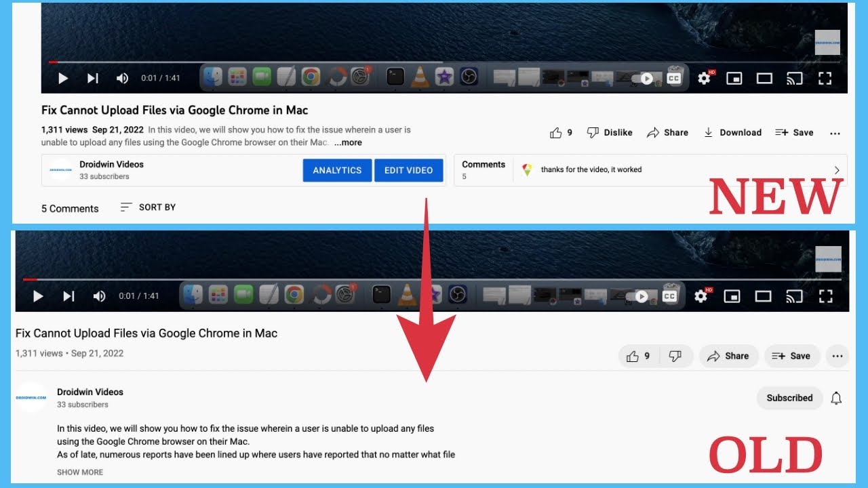Select the '5 Comments' heading
Viewport: 868px width, 488px height.
(70, 209)
